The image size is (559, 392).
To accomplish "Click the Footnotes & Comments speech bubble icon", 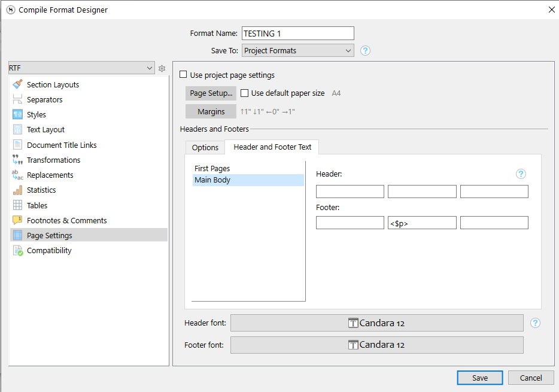I will (17, 220).
